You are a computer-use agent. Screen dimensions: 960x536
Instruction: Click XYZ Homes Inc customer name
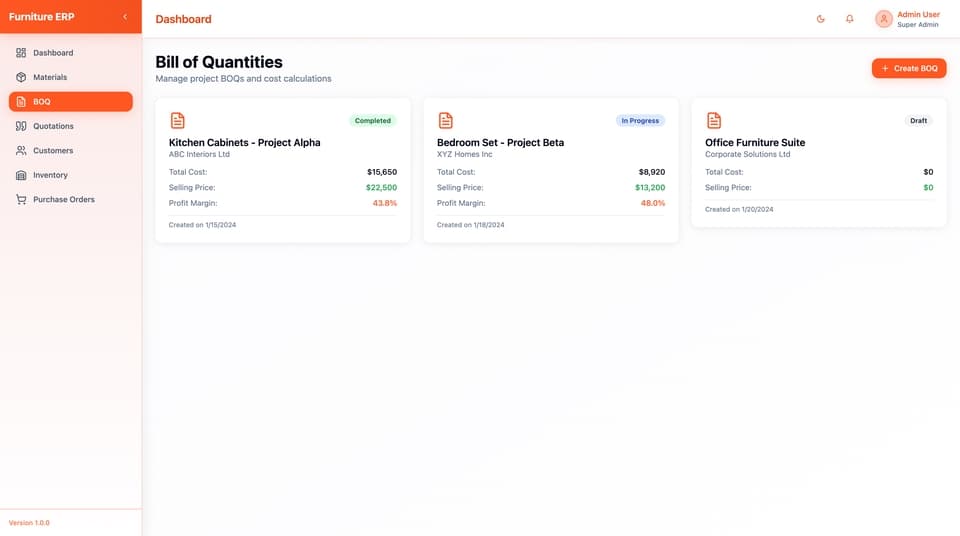click(x=464, y=154)
